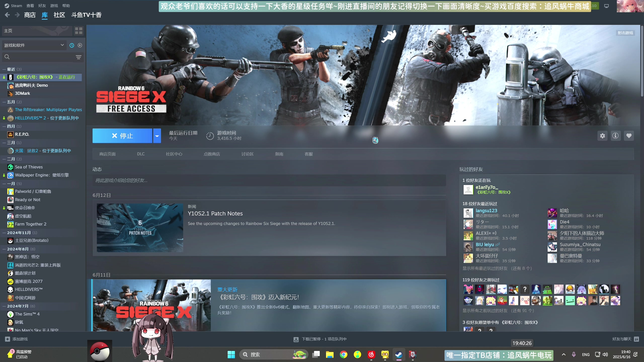Add game to favorites heart icon
The image size is (644, 362).
(629, 136)
